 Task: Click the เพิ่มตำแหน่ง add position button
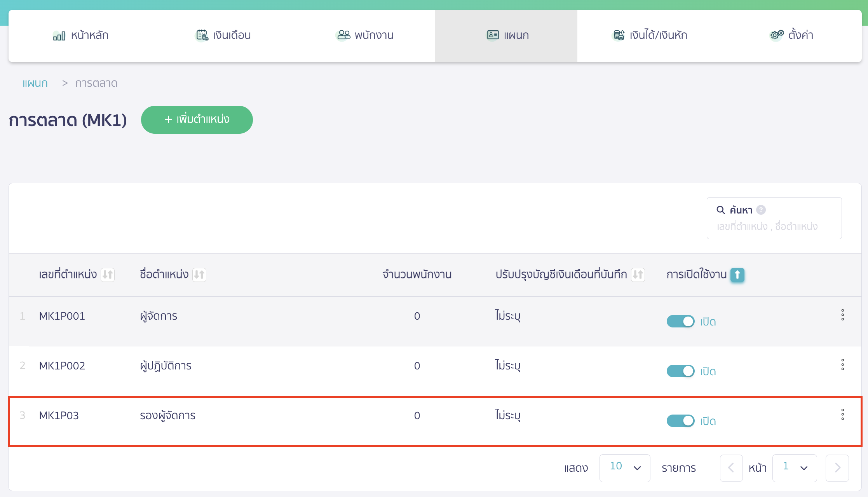(x=197, y=120)
